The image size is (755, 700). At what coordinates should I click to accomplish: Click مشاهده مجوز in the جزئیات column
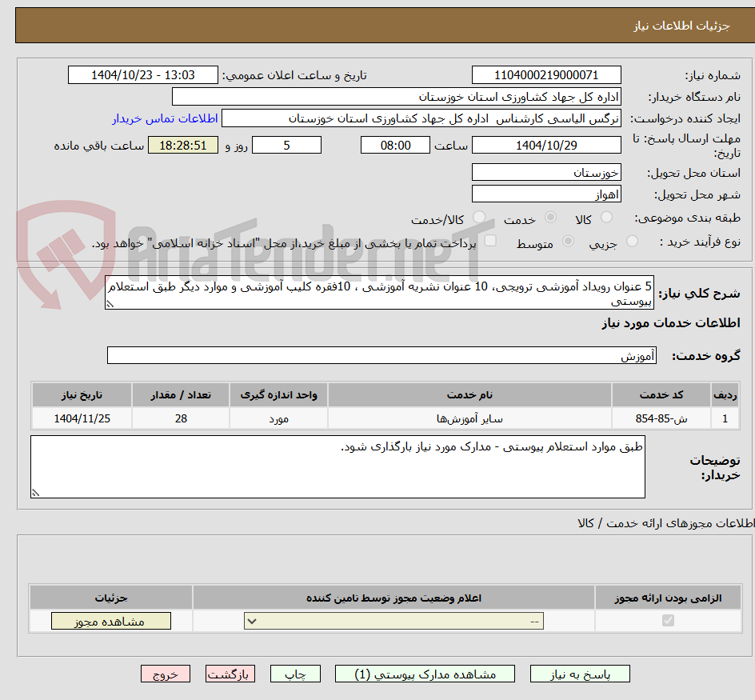110,620
